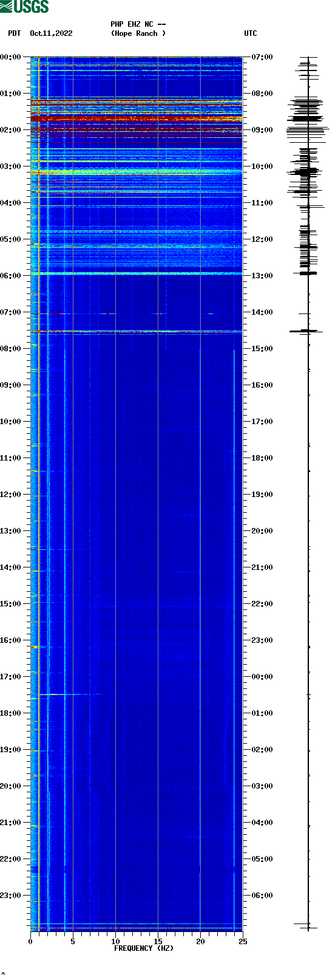
Task: Click the PDT '18:00' time label
Action: point(10,713)
